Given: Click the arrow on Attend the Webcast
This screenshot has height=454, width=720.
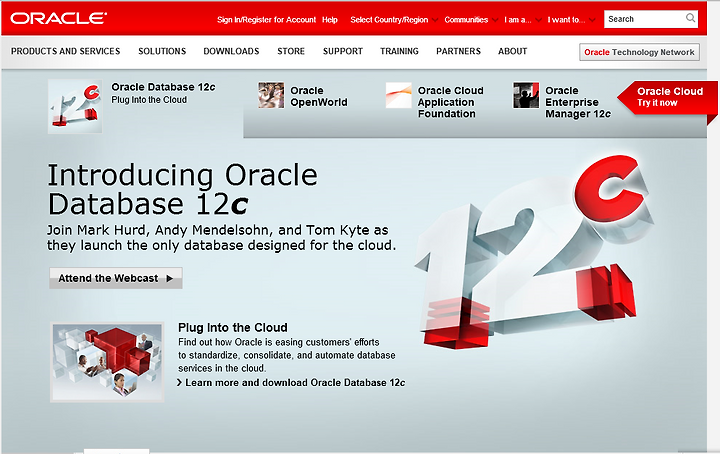Looking at the screenshot, I should coord(169,278).
